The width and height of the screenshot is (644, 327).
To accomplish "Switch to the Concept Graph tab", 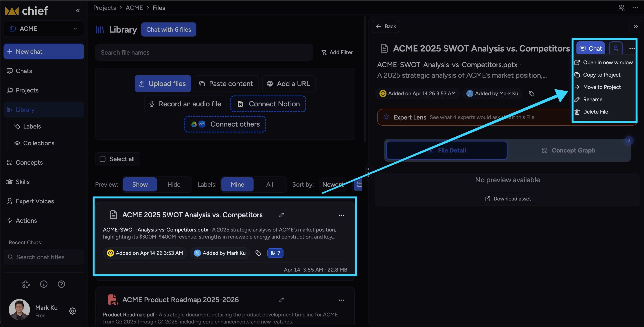I will pyautogui.click(x=569, y=151).
